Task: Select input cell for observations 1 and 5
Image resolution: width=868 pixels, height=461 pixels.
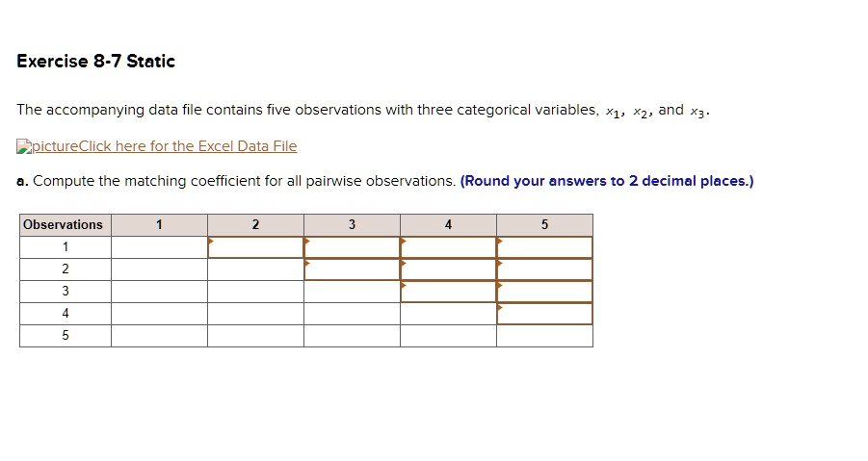Action: tap(544, 247)
